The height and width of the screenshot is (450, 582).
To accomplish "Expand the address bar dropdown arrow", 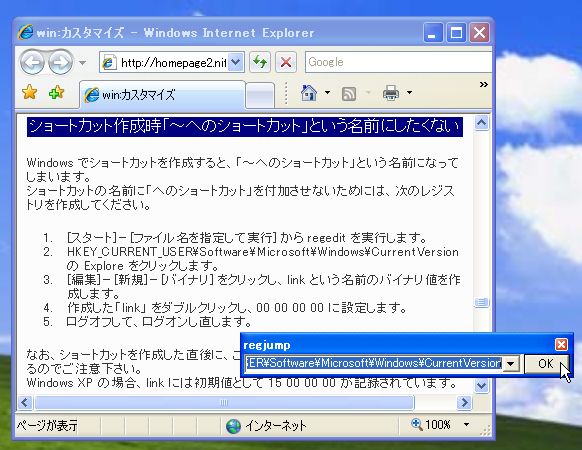I will tap(236, 62).
